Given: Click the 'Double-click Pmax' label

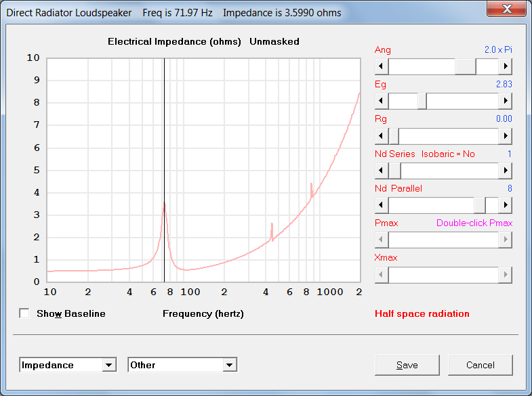Looking at the screenshot, I should click(x=474, y=223).
